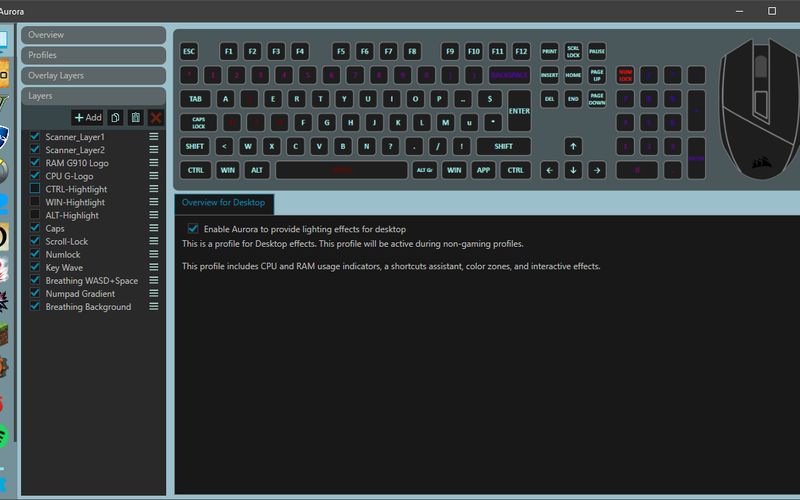Collapse the Layers section header

[x=93, y=96]
